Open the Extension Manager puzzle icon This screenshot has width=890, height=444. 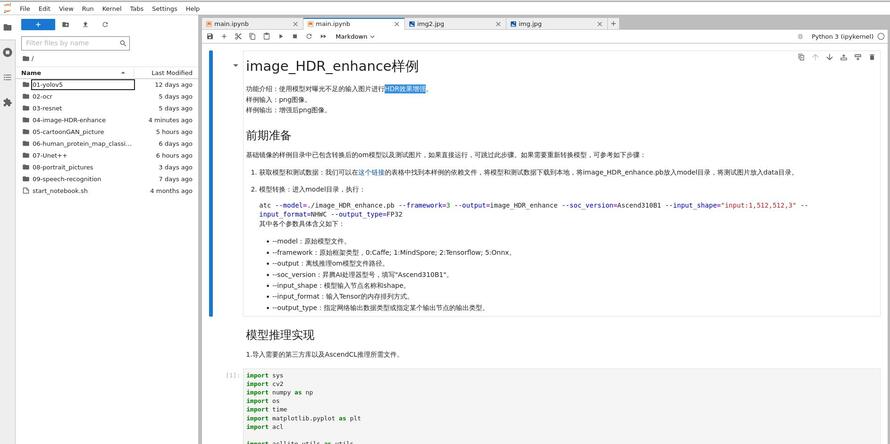click(8, 102)
